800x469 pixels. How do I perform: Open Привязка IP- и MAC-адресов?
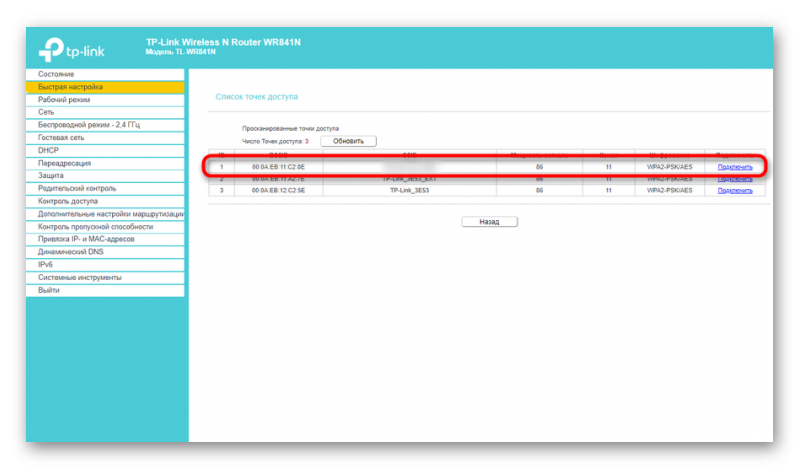pyautogui.click(x=105, y=239)
